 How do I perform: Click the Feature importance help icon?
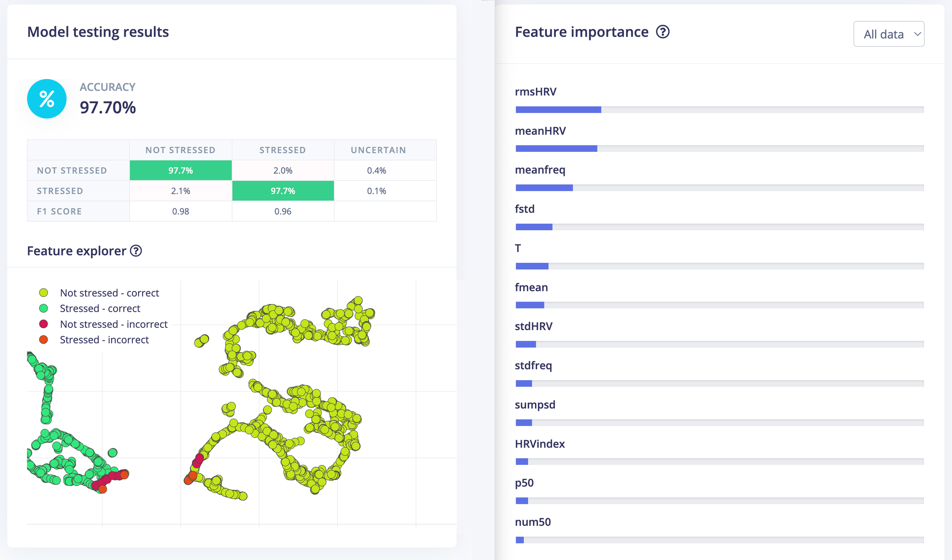[x=663, y=32]
